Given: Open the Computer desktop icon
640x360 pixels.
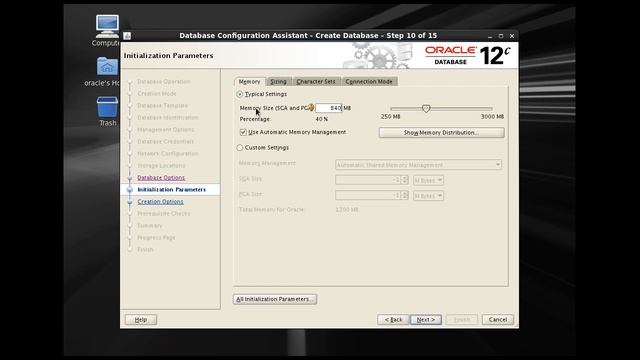Looking at the screenshot, I should [107, 26].
